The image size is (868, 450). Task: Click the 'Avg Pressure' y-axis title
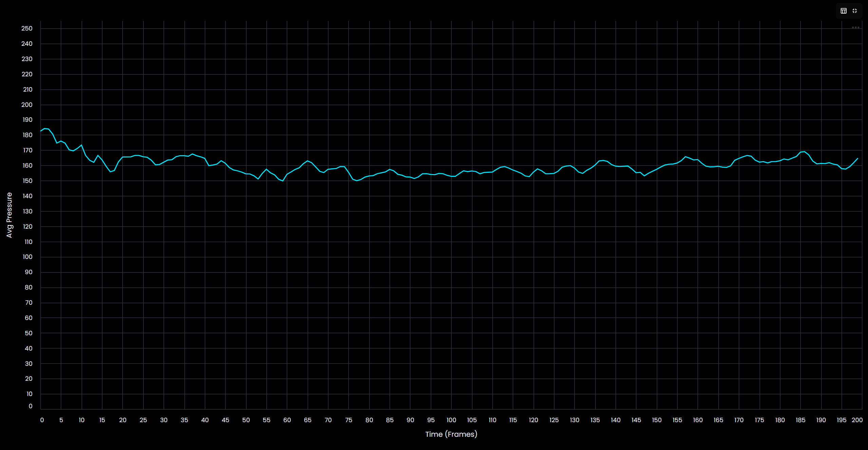(x=9, y=215)
